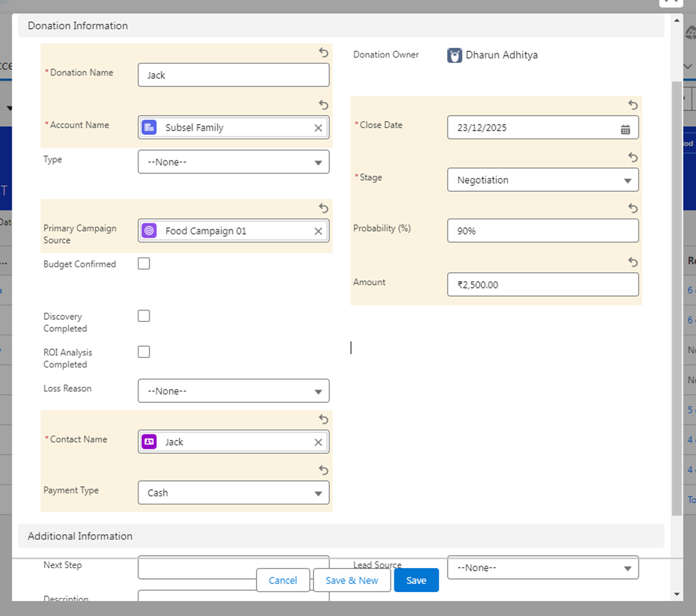Undo changes to Stage field

633,157
